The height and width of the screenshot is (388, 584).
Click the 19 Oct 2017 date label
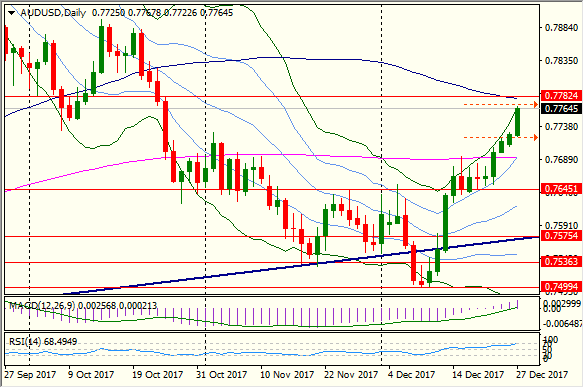coord(158,374)
